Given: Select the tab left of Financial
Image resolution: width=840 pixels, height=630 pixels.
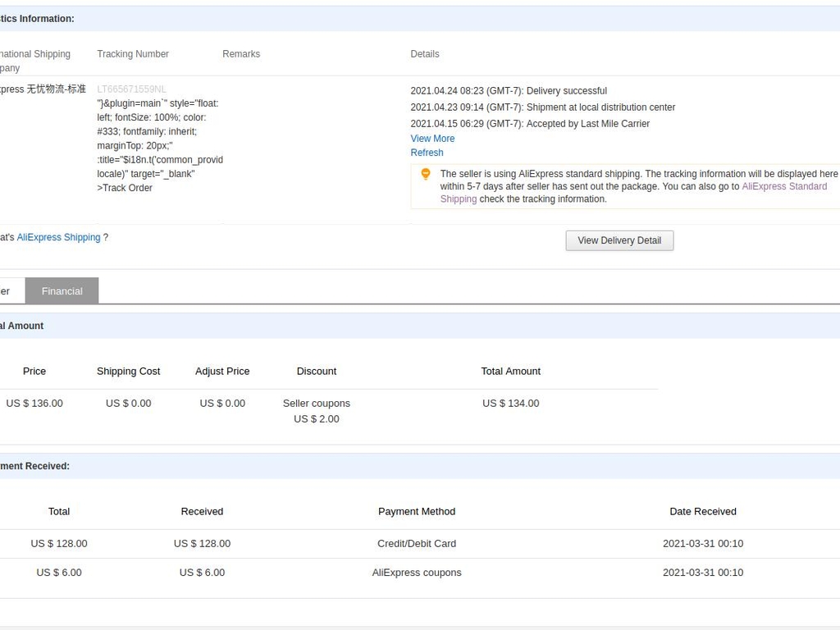Looking at the screenshot, I should [8, 291].
